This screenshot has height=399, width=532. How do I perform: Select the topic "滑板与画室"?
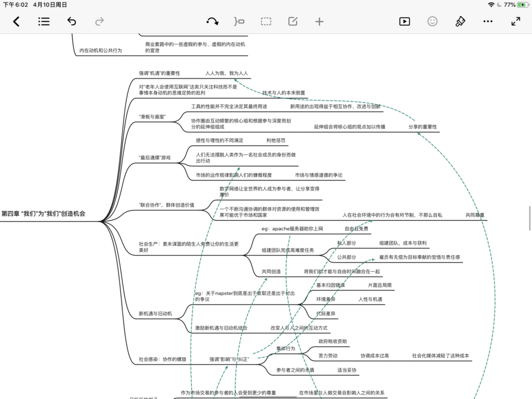coord(152,117)
